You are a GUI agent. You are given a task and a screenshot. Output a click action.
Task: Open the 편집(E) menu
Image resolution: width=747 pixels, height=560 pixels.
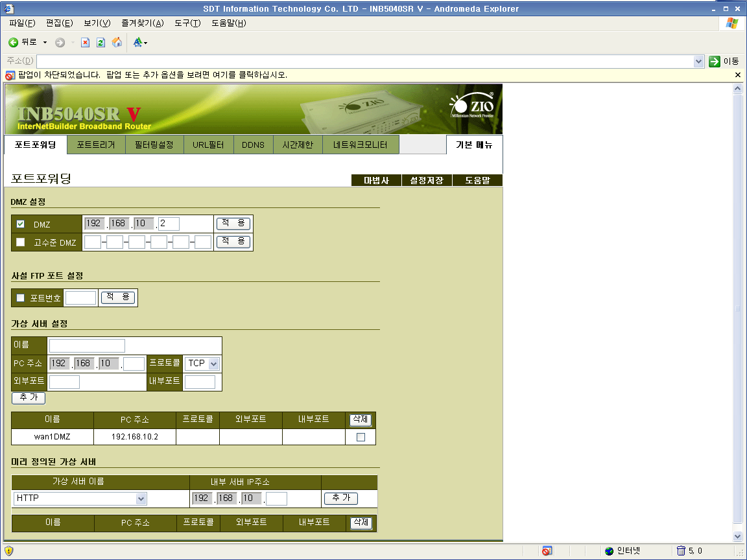60,23
